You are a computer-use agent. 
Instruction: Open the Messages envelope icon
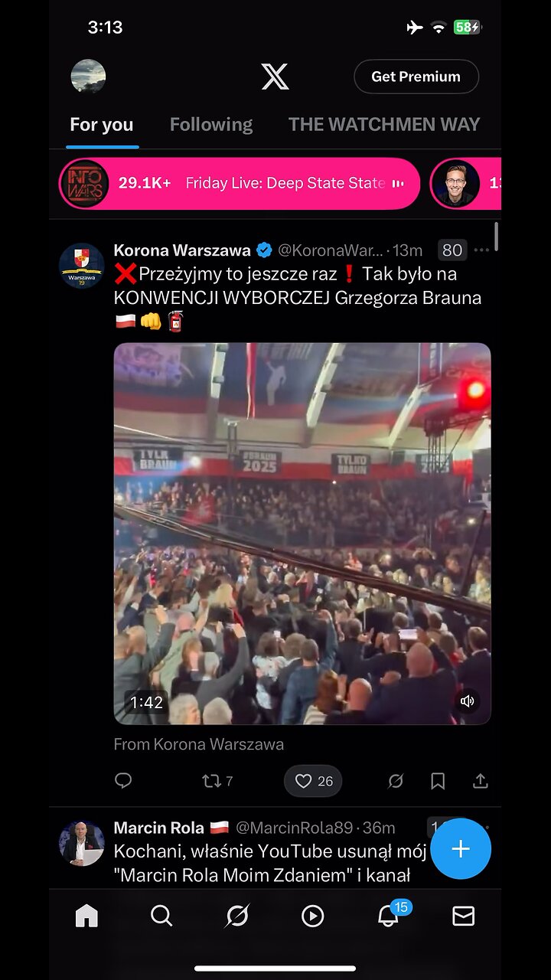[463, 916]
